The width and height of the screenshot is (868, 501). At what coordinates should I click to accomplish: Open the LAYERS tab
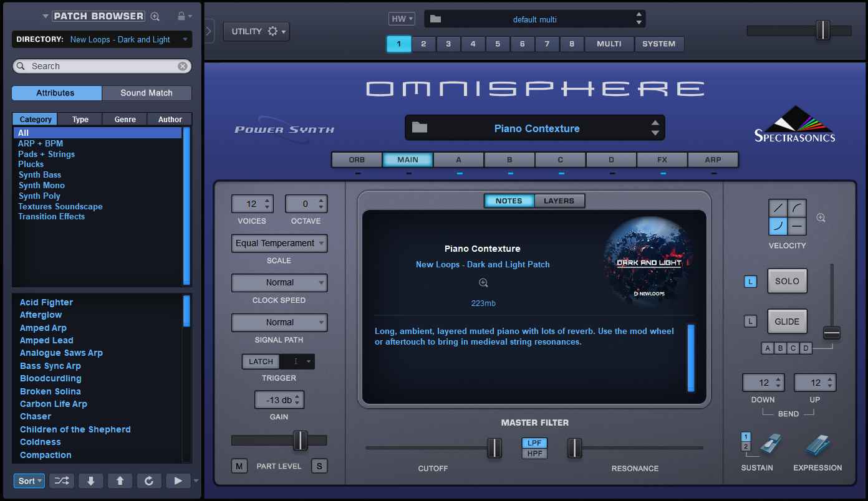point(559,201)
